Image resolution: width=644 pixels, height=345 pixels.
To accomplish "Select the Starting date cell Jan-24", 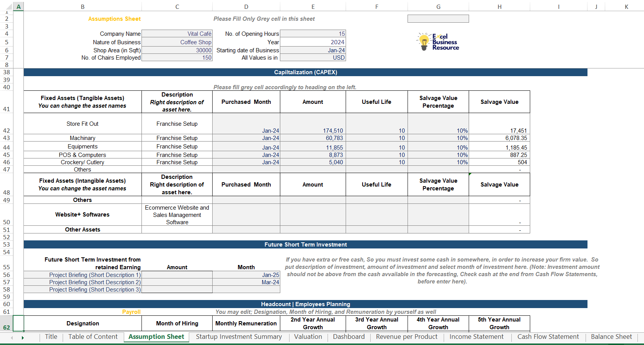I will pyautogui.click(x=313, y=50).
